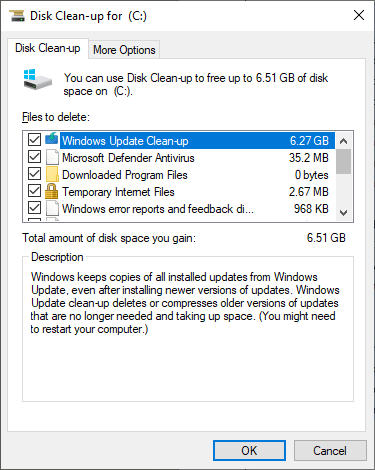Click the file list scrollbar thumb
The width and height of the screenshot is (375, 470).
pyautogui.click(x=343, y=162)
